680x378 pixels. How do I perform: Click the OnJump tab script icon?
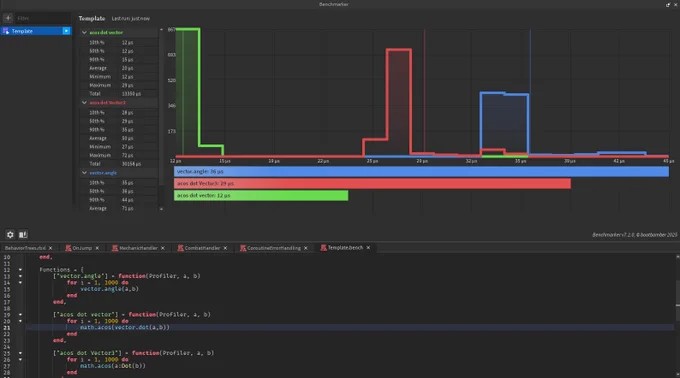click(x=68, y=248)
